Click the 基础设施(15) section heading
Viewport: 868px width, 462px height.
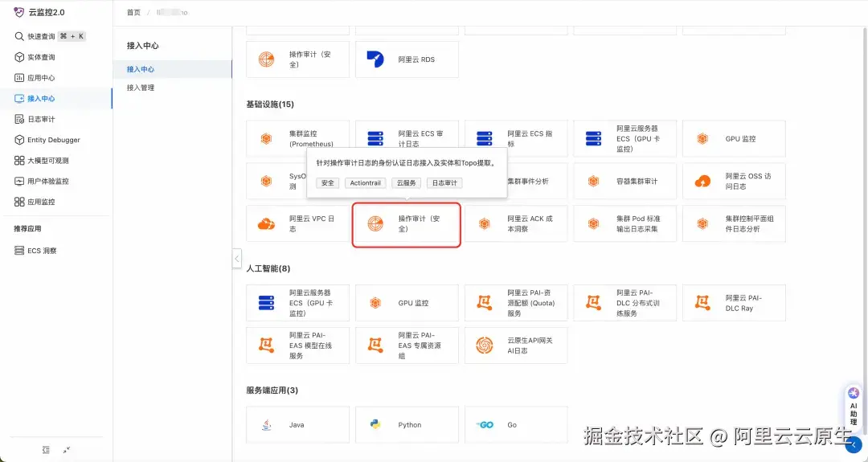270,104
